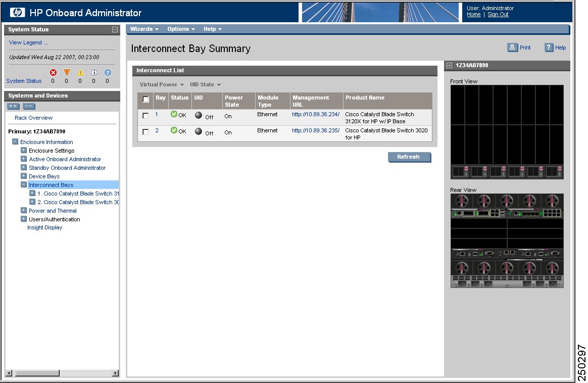Viewport: 588px width, 383px height.
Task: Select Device Bays in the tree
Action: (x=44, y=176)
